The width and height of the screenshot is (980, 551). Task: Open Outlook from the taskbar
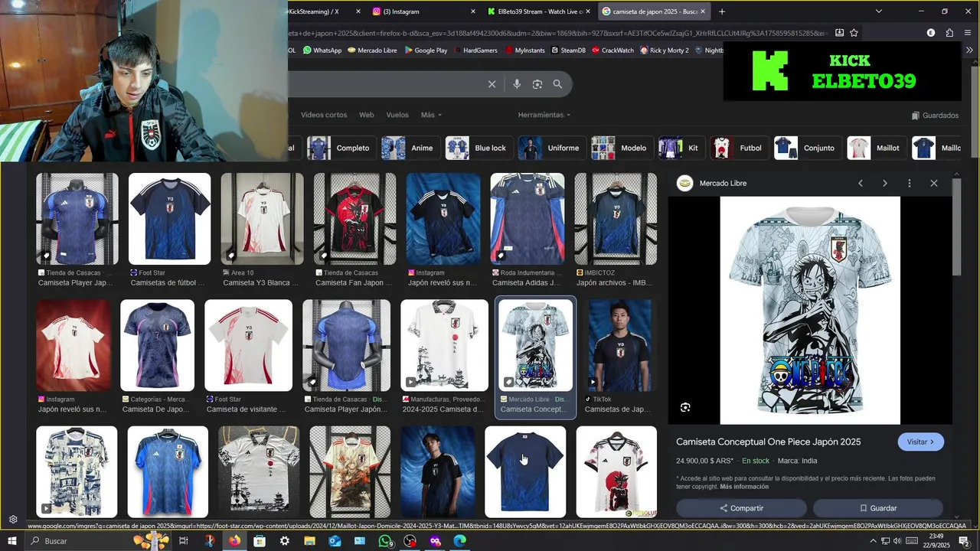pyautogui.click(x=335, y=541)
